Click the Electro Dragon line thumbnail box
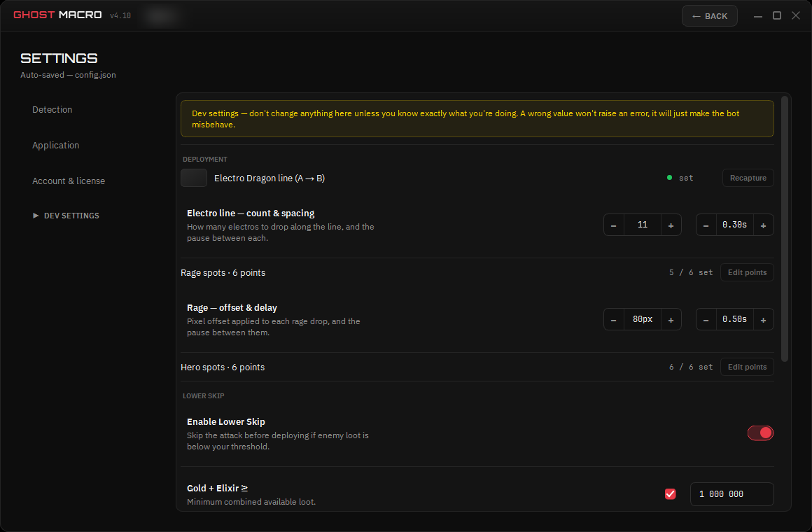The width and height of the screenshot is (812, 532). tap(194, 178)
